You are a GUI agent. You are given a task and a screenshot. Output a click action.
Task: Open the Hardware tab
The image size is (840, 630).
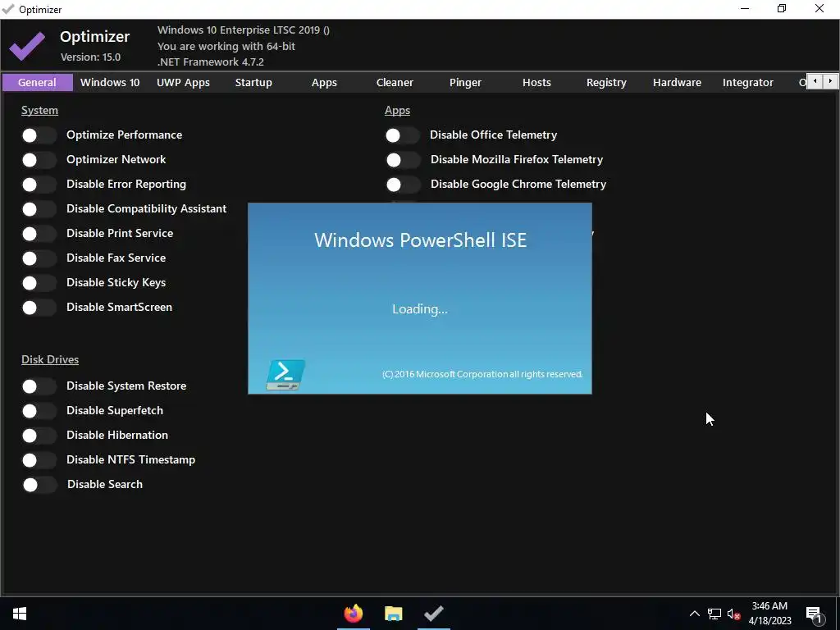677,83
